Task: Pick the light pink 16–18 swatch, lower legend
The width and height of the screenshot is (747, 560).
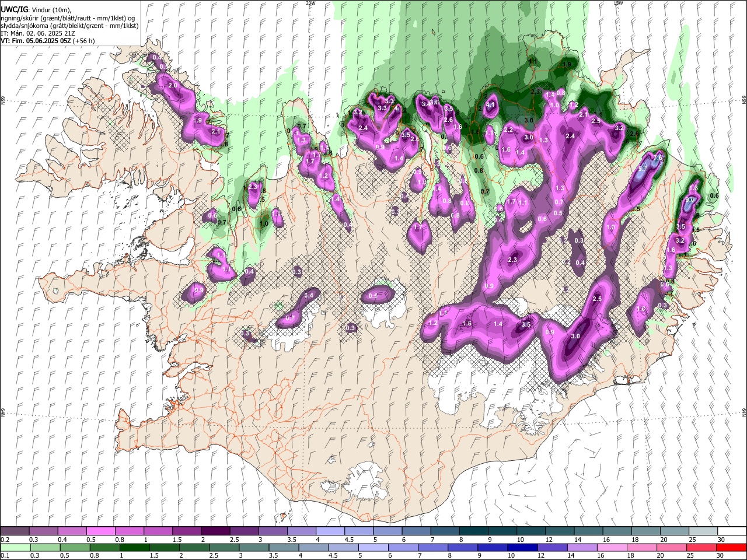Action: pyautogui.click(x=612, y=547)
